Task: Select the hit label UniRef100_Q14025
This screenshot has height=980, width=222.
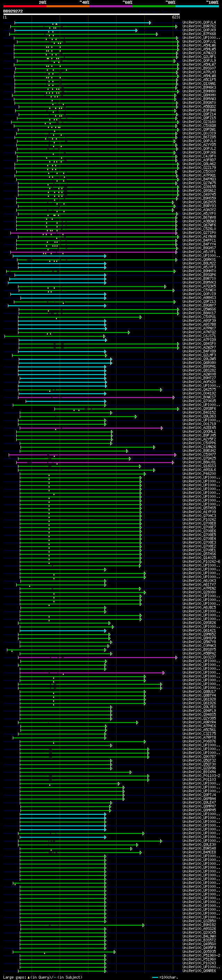Action: tap(199, 558)
